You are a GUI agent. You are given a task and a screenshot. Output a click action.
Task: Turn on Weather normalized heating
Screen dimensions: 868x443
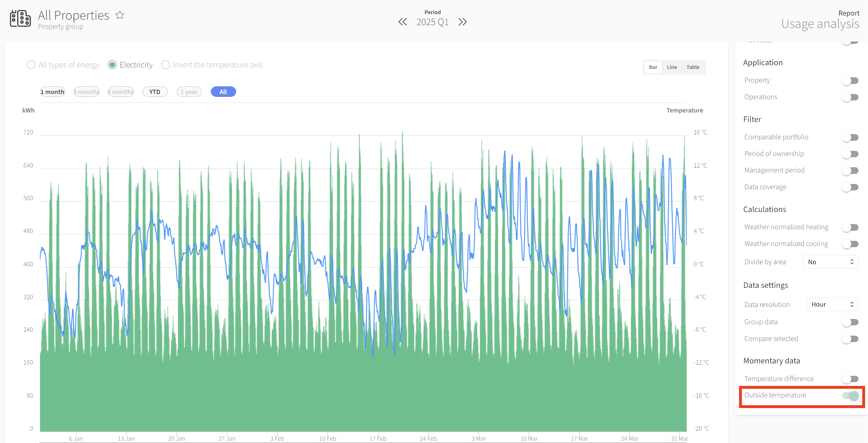[x=850, y=227]
